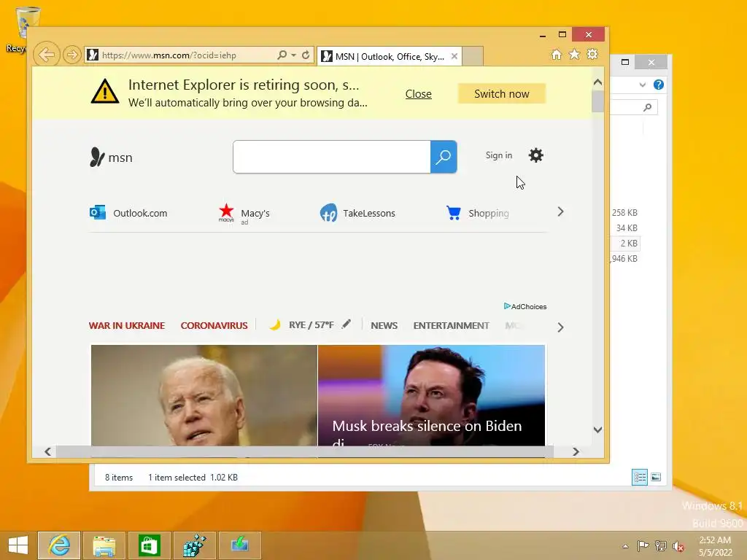Click the URL address field

(x=181, y=55)
